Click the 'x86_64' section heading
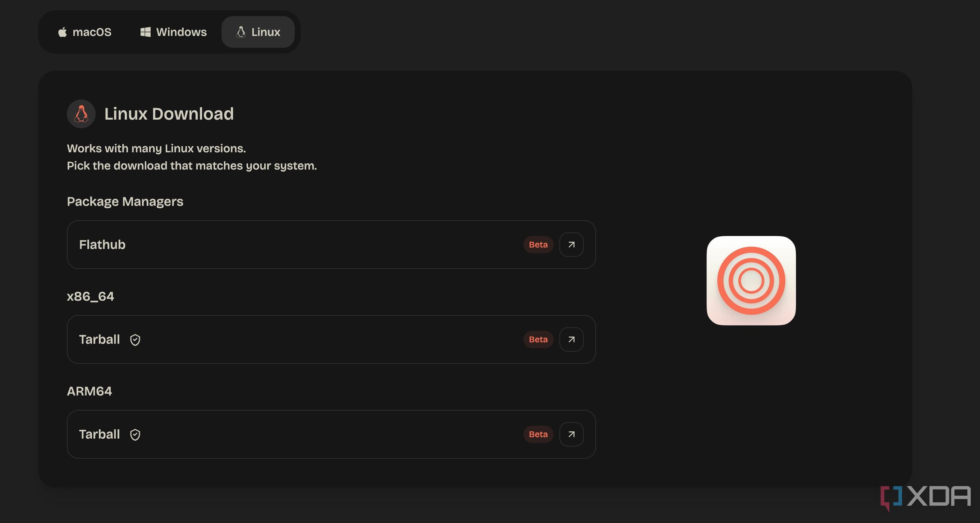The image size is (980, 523). coord(90,296)
